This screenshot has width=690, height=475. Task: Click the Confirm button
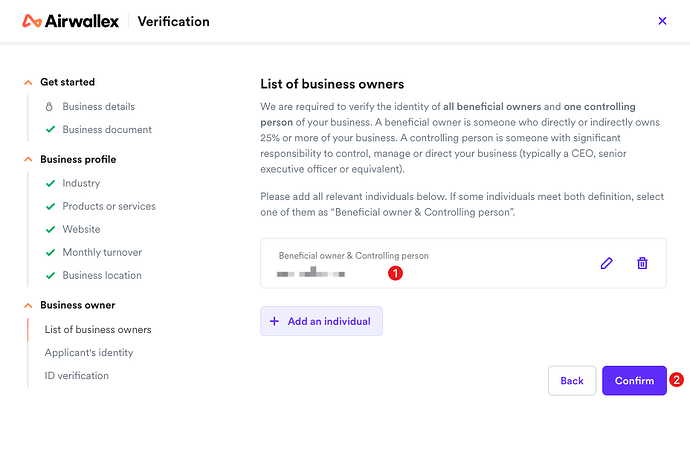[x=634, y=380]
